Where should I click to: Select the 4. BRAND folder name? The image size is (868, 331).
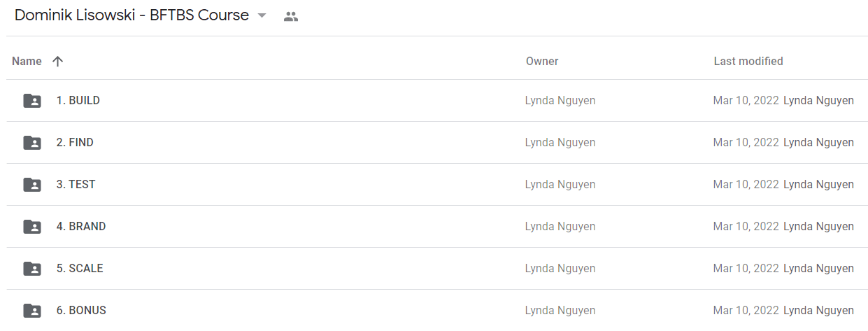tap(81, 227)
